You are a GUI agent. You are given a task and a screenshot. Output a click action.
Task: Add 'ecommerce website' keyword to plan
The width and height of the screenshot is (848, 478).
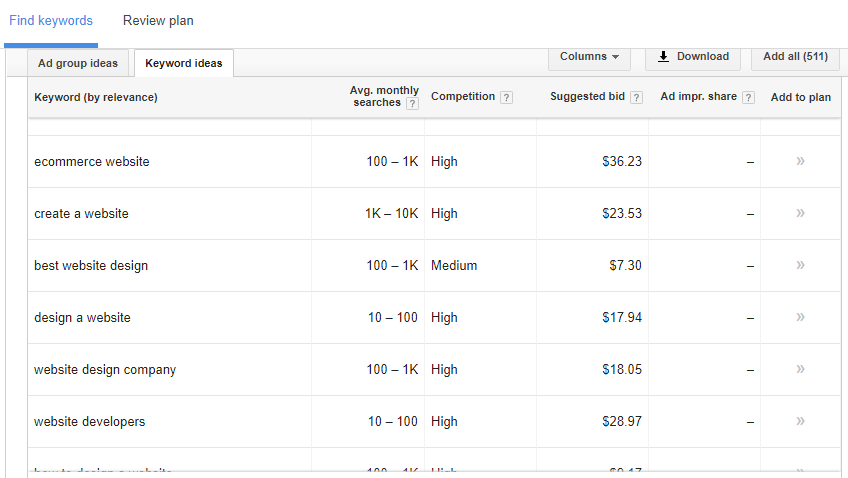[x=800, y=161]
